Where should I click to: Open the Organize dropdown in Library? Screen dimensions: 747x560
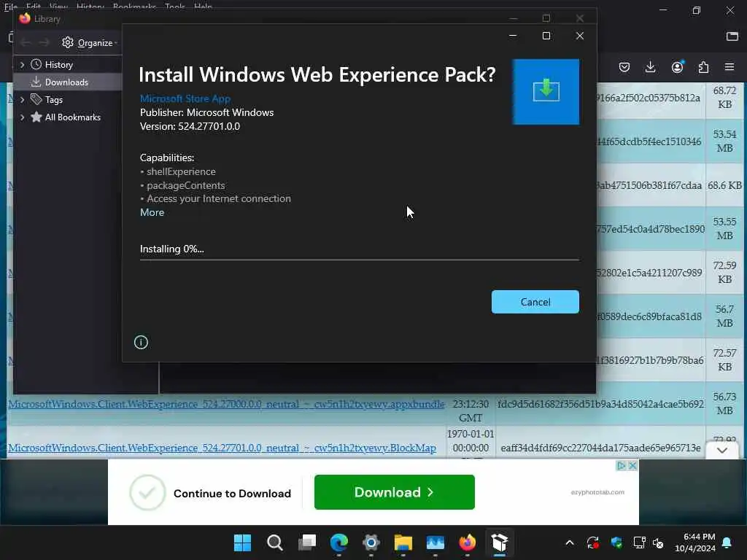click(x=90, y=43)
